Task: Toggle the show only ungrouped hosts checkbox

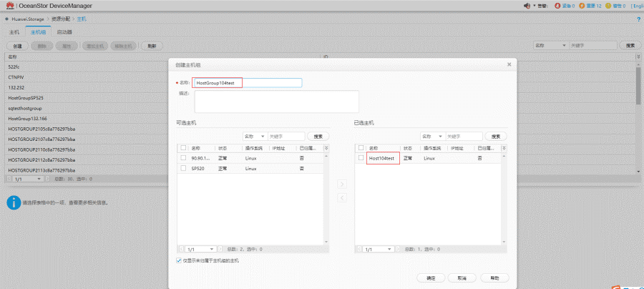Action: tap(179, 260)
